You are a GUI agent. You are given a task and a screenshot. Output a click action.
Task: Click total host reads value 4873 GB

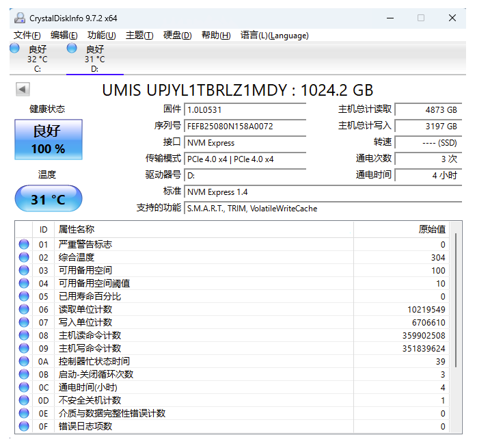click(x=428, y=109)
